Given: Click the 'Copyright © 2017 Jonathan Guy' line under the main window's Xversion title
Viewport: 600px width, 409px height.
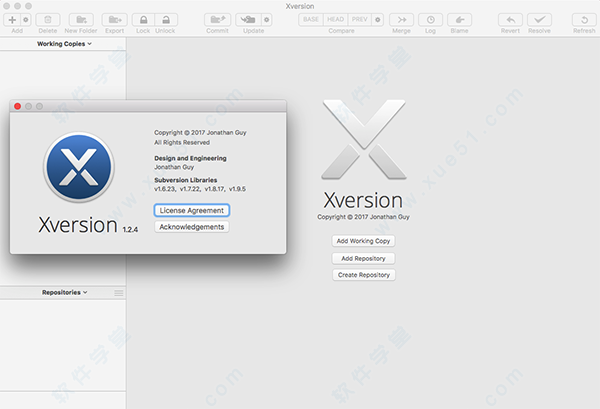Looking at the screenshot, I should pos(363,217).
